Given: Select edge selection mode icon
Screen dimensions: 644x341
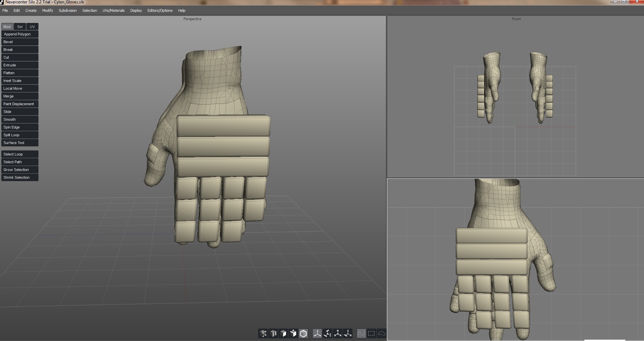Looking at the screenshot, I should 274,334.
